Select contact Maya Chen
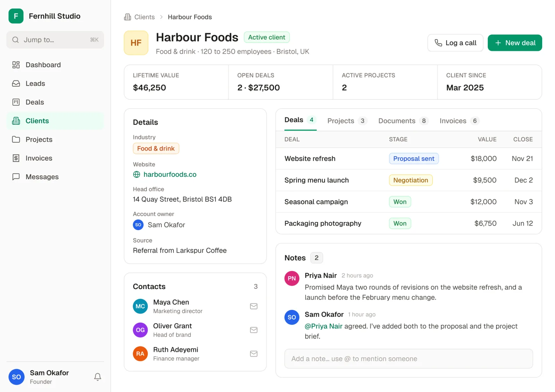This screenshot has height=392, width=555. (195, 306)
